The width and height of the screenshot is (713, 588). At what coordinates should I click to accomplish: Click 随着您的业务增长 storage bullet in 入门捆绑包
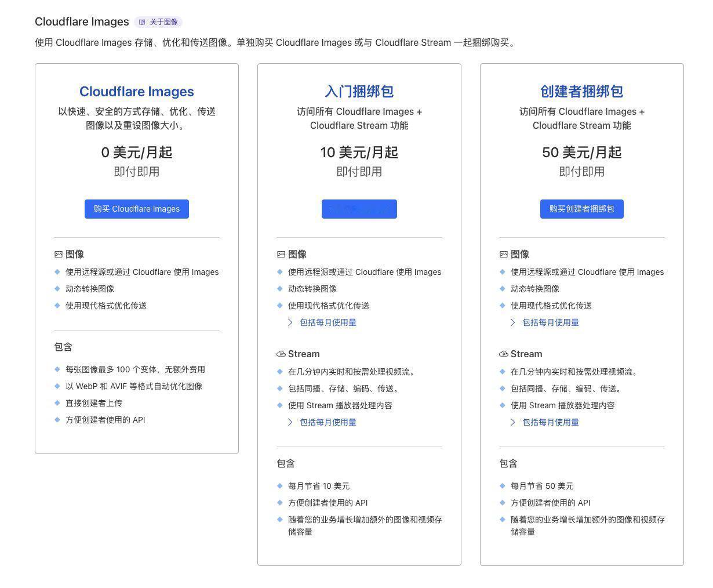pos(365,526)
